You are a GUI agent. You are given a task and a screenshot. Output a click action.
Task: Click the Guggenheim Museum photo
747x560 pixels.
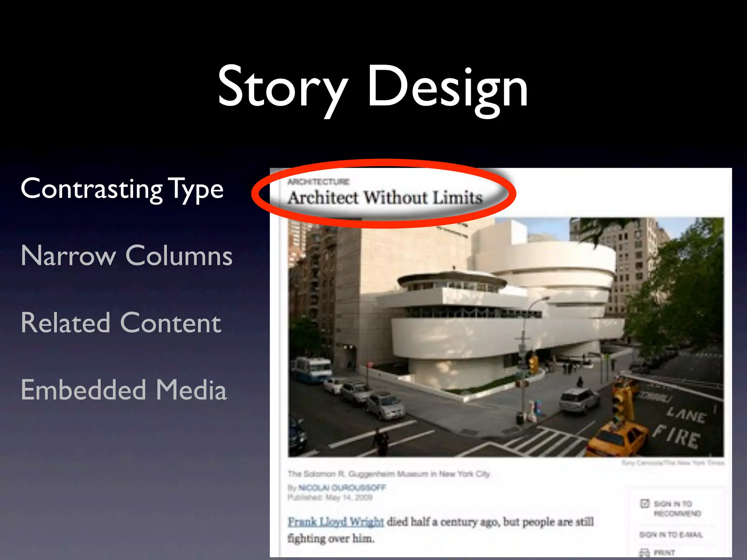(506, 337)
